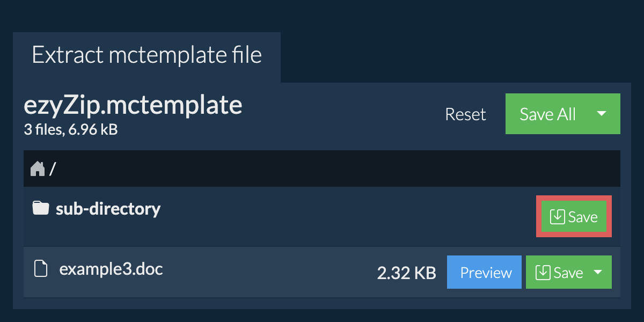This screenshot has height=322, width=644.
Task: Click the ezyZip.mctemplate archive title
Action: point(133,106)
